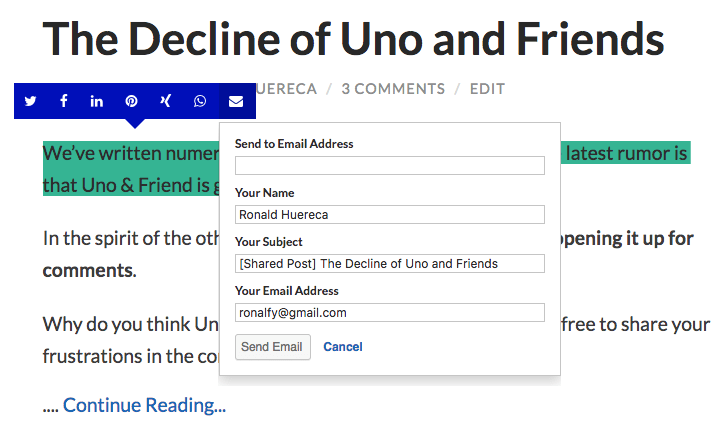
Task: Click the Your Subject field
Action: point(390,263)
